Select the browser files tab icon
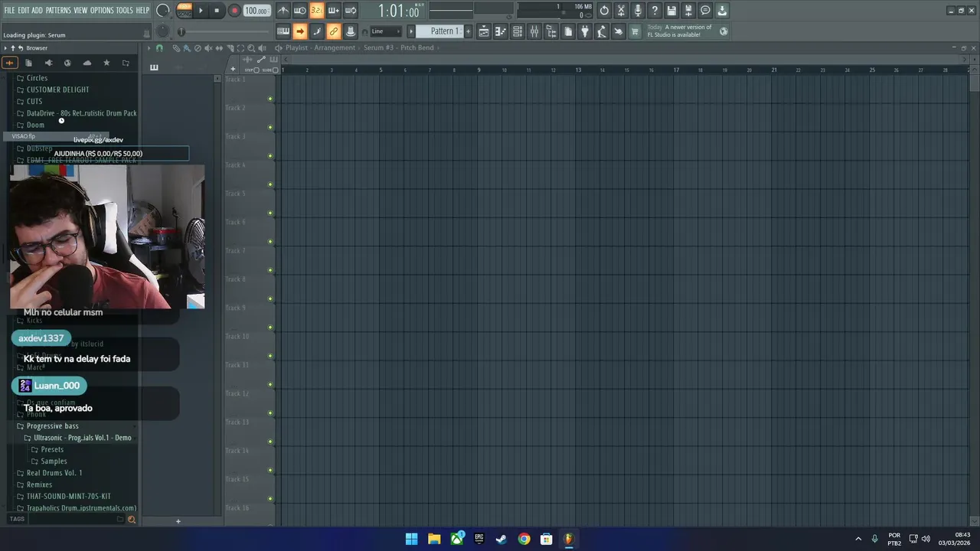The width and height of the screenshot is (980, 551). [28, 63]
